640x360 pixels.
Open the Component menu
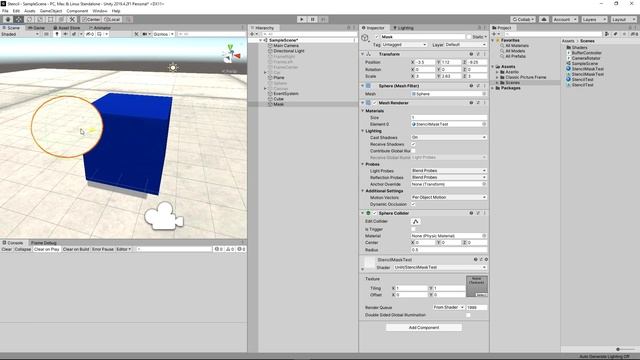[x=77, y=11]
